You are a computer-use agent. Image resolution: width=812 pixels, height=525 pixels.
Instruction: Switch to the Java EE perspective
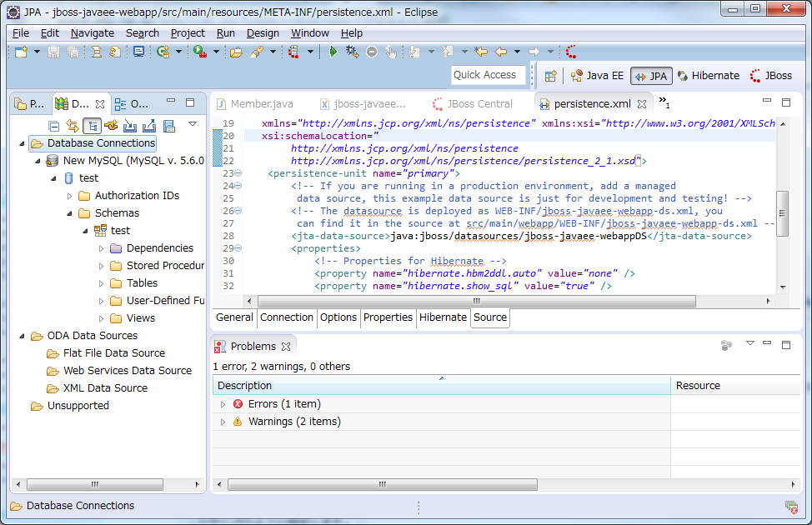click(597, 76)
